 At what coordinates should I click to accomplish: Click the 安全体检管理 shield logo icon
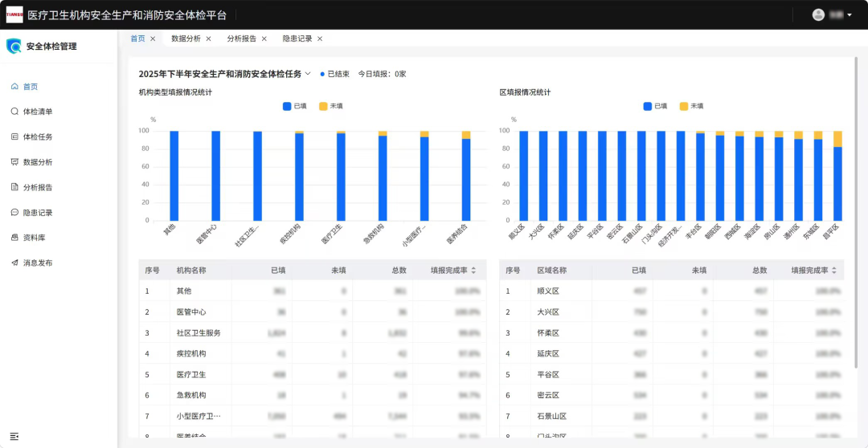[14, 46]
